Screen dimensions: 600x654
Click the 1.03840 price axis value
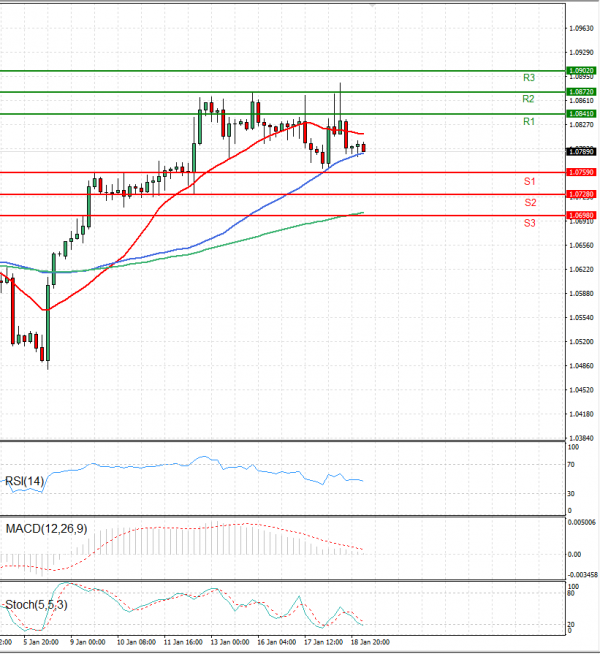coord(582,438)
